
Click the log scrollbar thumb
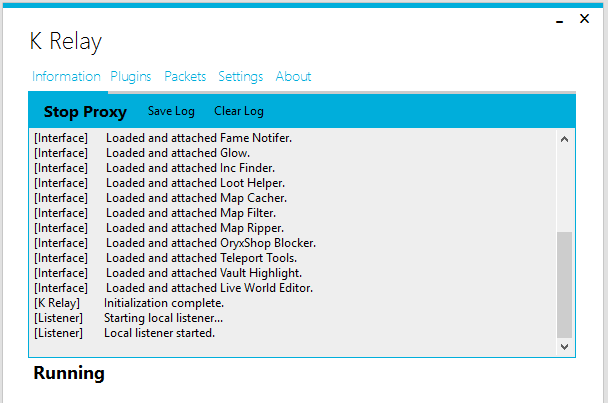(565, 285)
